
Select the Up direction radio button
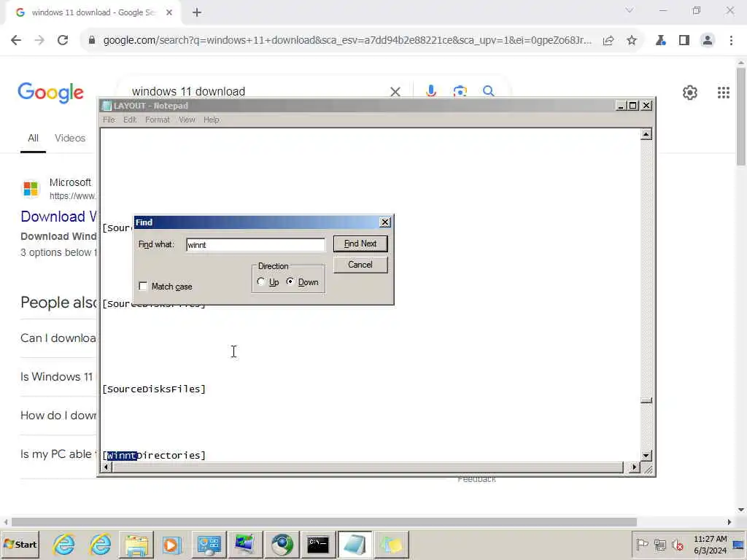(260, 282)
